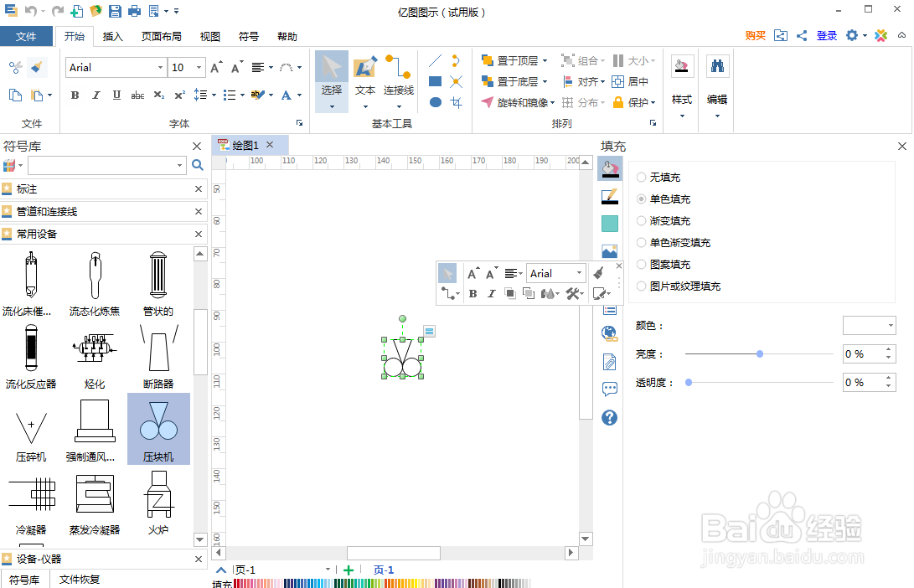Switch to the 插入 ribbon tab
Screen dimensions: 914x588
coord(114,36)
